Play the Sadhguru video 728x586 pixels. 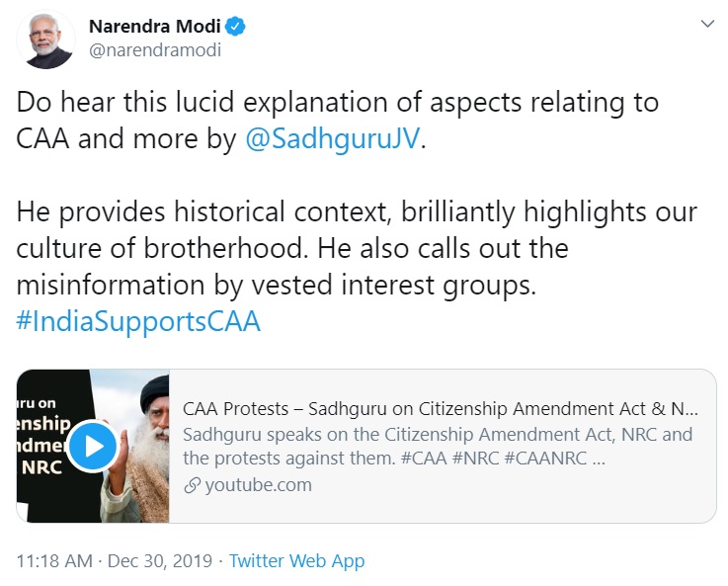coord(93,446)
